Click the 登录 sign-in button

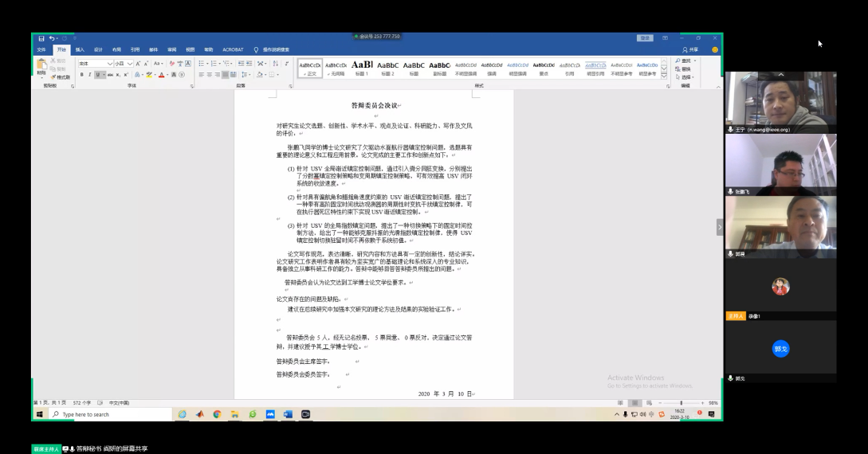coord(644,38)
